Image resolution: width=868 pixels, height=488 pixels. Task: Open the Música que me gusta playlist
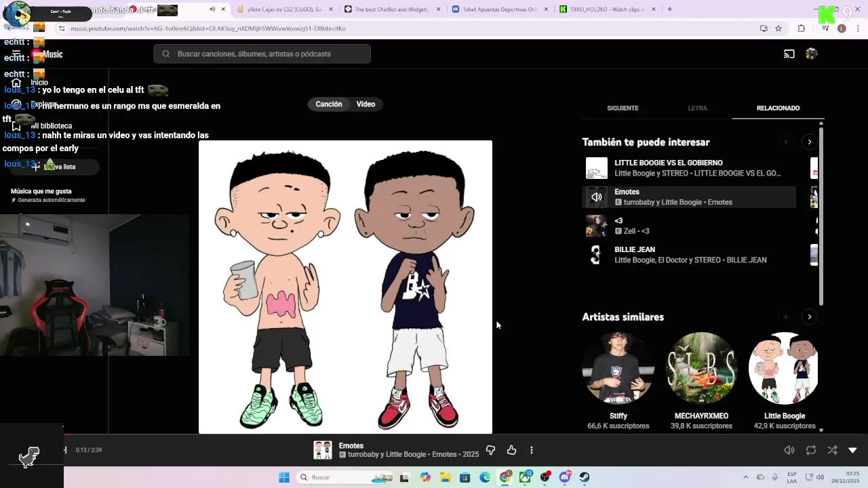(47, 195)
